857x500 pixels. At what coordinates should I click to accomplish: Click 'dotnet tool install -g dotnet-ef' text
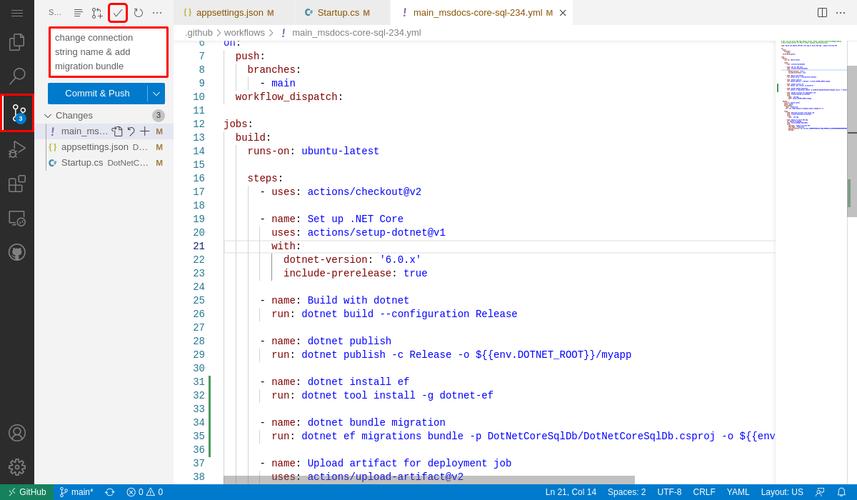point(397,395)
